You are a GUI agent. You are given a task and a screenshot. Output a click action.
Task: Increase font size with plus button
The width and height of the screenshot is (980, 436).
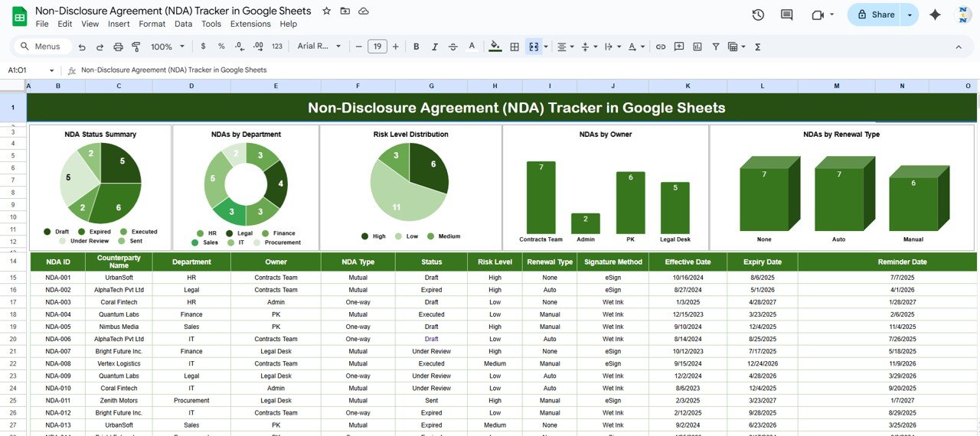coord(396,47)
